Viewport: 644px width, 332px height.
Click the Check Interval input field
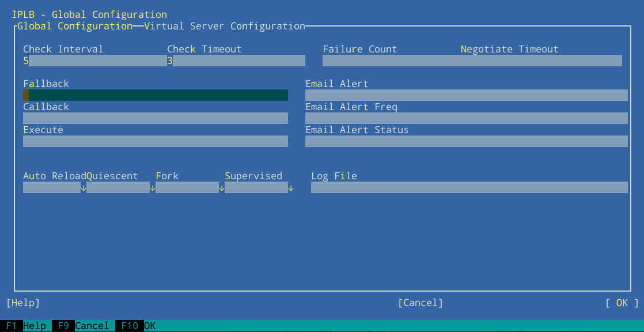95,61
